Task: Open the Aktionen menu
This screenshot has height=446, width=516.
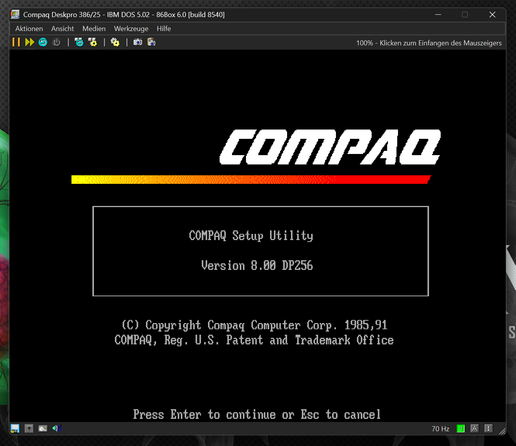Action: pyautogui.click(x=29, y=29)
